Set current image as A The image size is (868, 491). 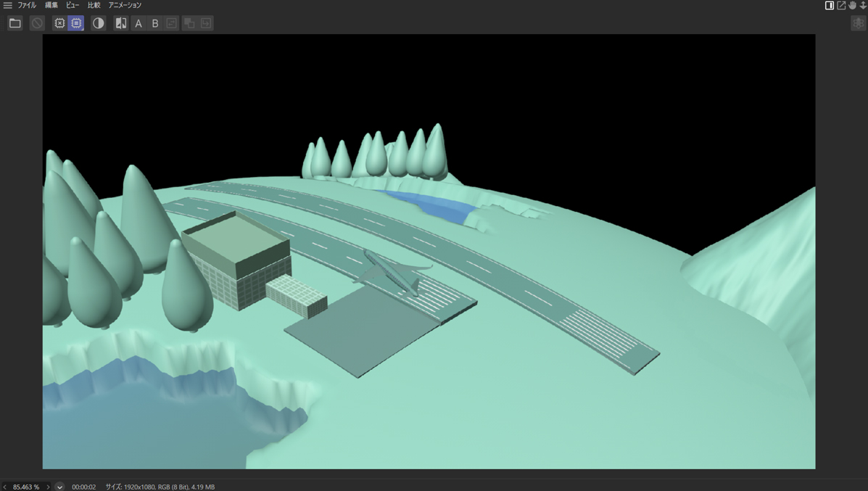pos(139,23)
